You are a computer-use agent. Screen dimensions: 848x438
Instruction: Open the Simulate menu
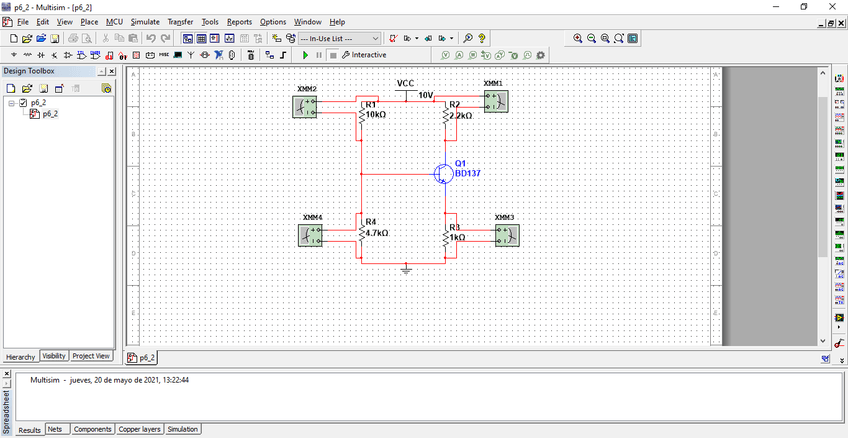[145, 21]
